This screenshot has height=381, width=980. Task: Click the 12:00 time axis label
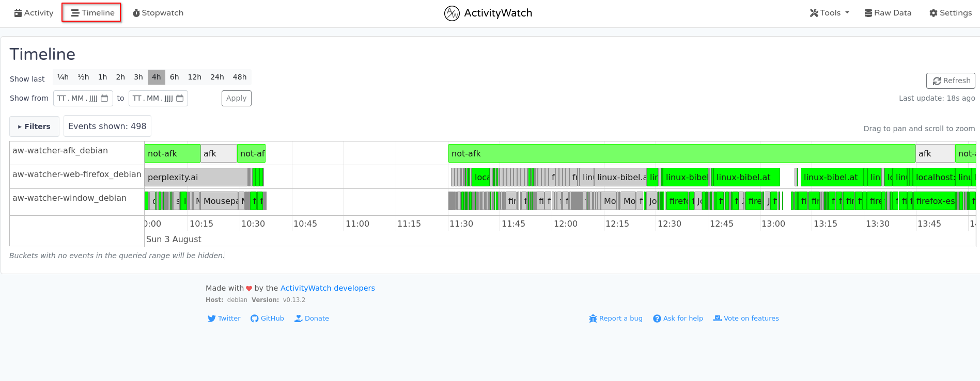pos(566,224)
